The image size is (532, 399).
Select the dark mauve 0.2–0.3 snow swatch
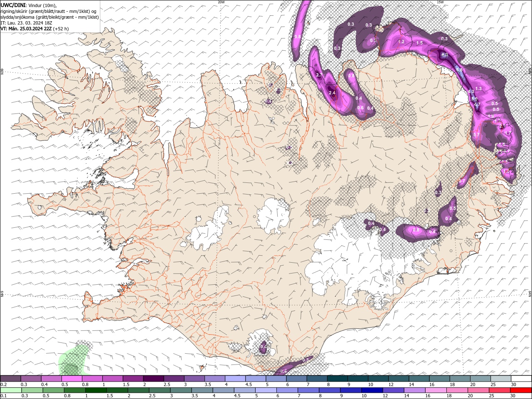point(10,379)
